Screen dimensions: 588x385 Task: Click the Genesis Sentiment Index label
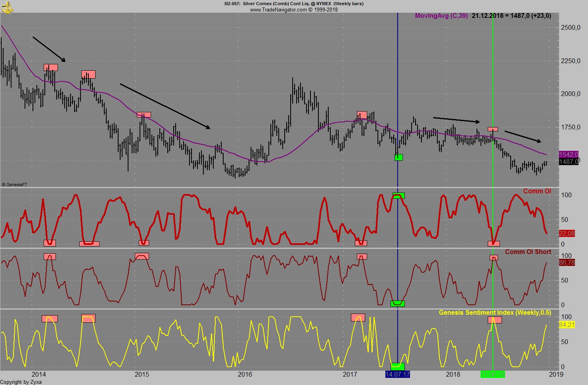[x=494, y=313]
